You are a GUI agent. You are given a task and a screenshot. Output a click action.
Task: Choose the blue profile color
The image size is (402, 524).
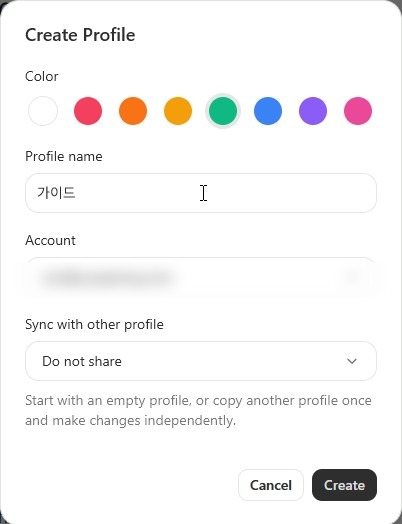tap(268, 111)
